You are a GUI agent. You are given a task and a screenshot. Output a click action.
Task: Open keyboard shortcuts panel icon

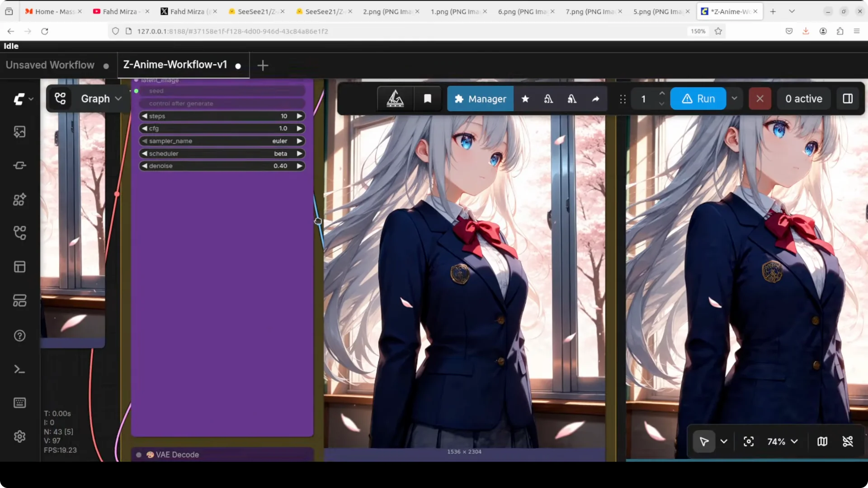point(19,403)
